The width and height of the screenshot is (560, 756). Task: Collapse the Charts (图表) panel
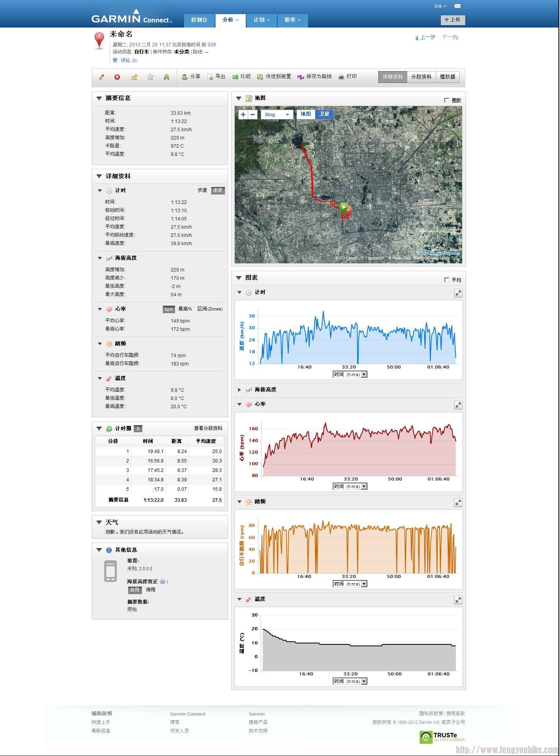point(239,278)
